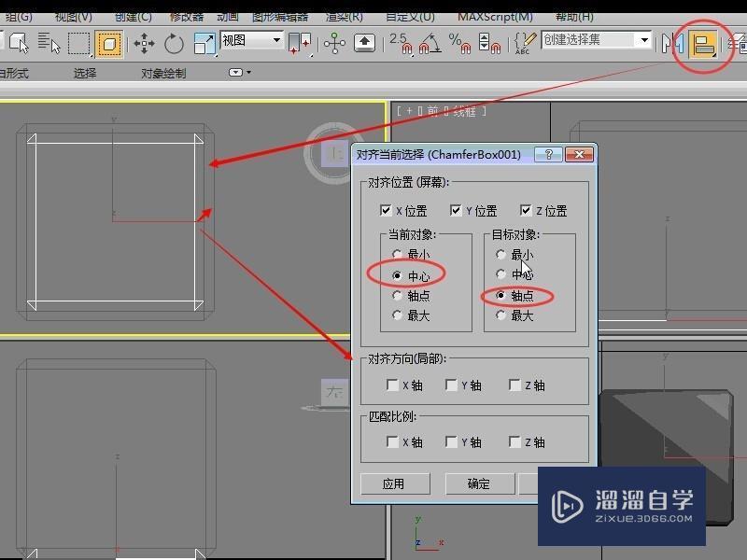Toggle the Y Position checkbox
This screenshot has width=747, height=560.
point(456,210)
